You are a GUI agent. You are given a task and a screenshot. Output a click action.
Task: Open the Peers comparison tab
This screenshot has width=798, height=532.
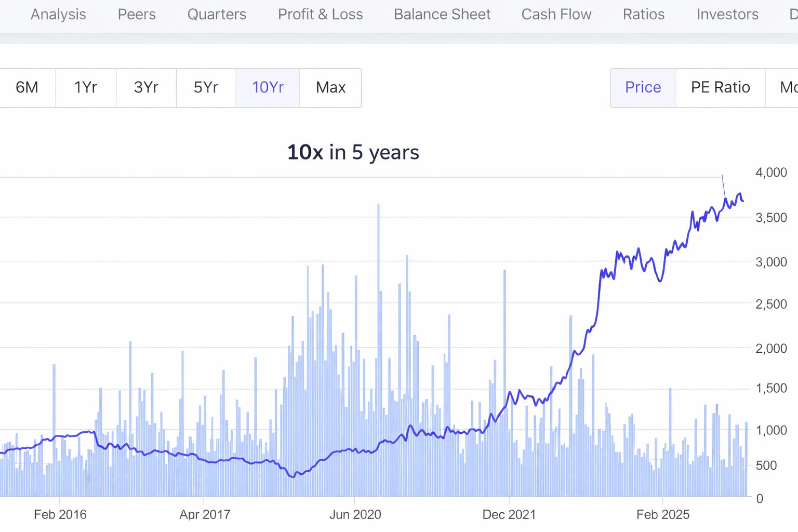137,15
